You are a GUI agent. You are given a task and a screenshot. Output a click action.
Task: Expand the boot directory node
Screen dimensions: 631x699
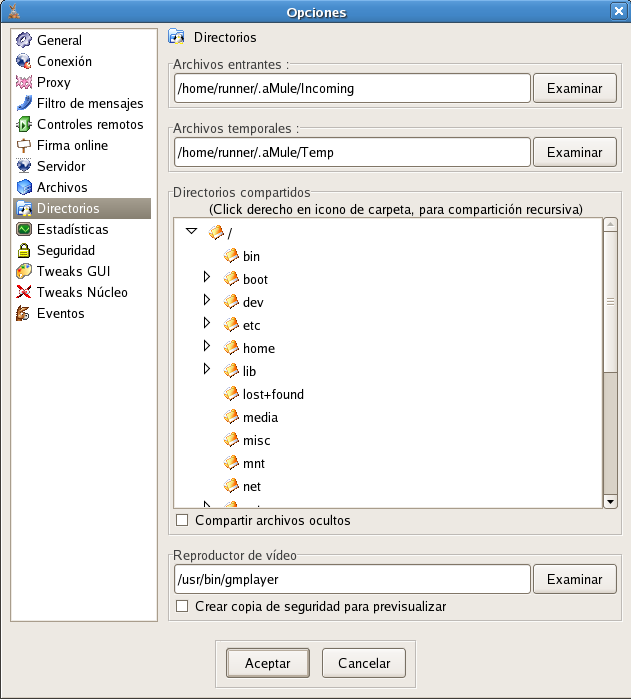click(207, 277)
